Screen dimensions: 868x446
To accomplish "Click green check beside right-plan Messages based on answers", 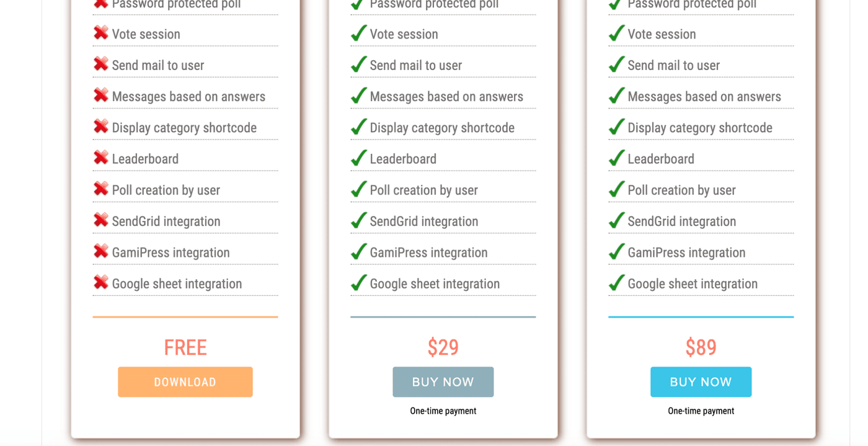I will 616,96.
